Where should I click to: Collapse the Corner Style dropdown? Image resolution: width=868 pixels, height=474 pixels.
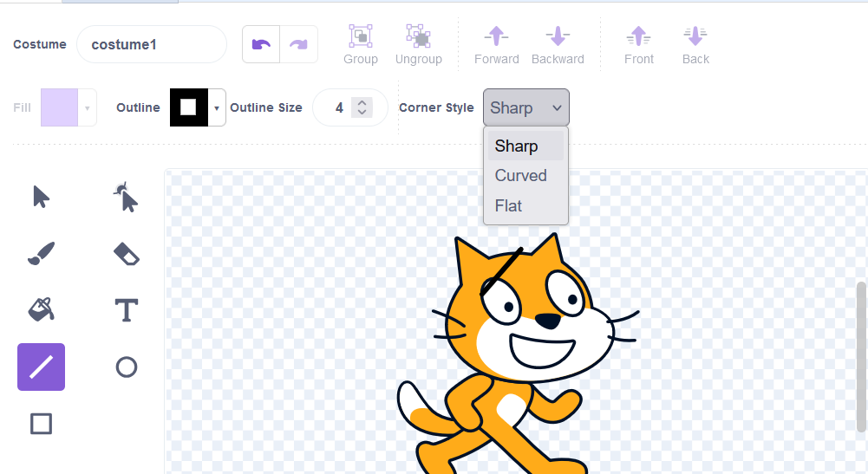click(x=525, y=108)
